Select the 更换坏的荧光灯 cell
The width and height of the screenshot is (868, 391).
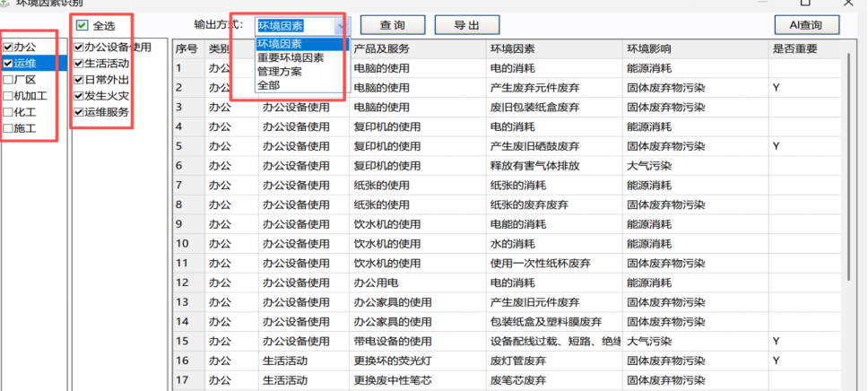tap(418, 361)
